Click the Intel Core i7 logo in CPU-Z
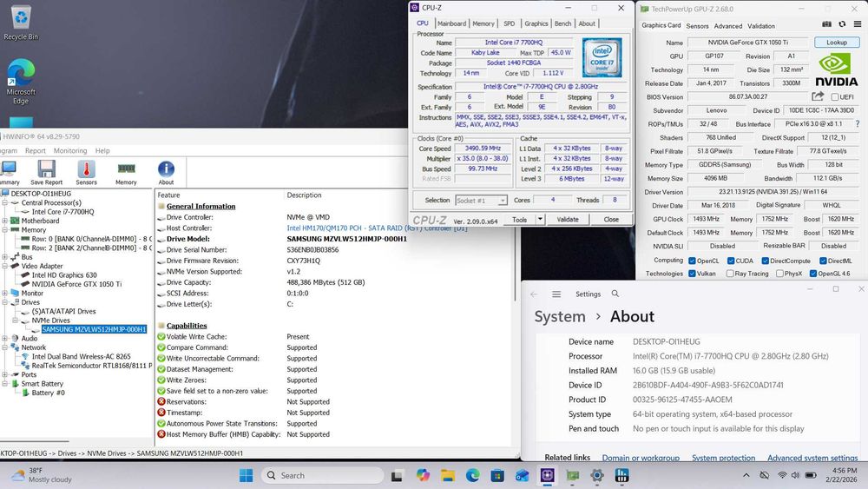Image resolution: width=868 pixels, height=489 pixels. [602, 57]
